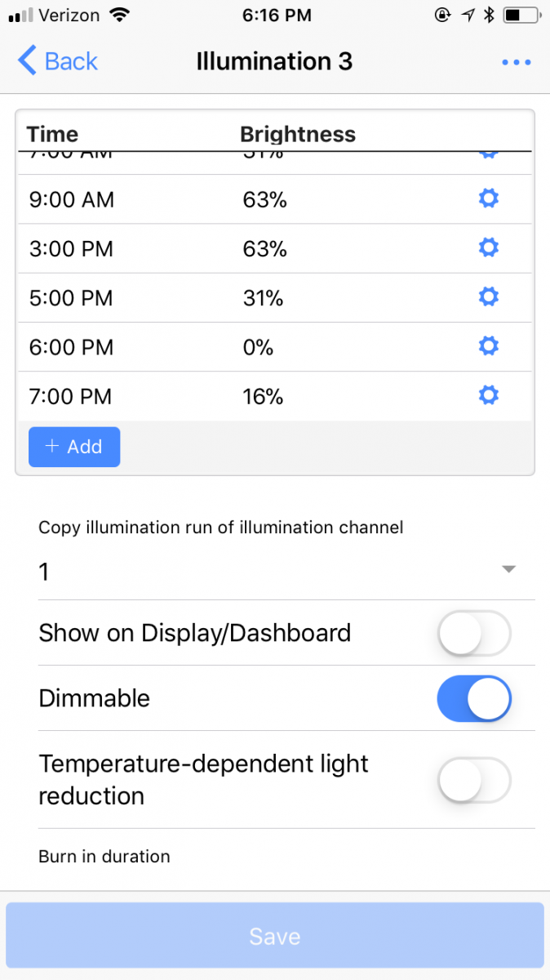Tap the back chevron arrow

(x=27, y=61)
